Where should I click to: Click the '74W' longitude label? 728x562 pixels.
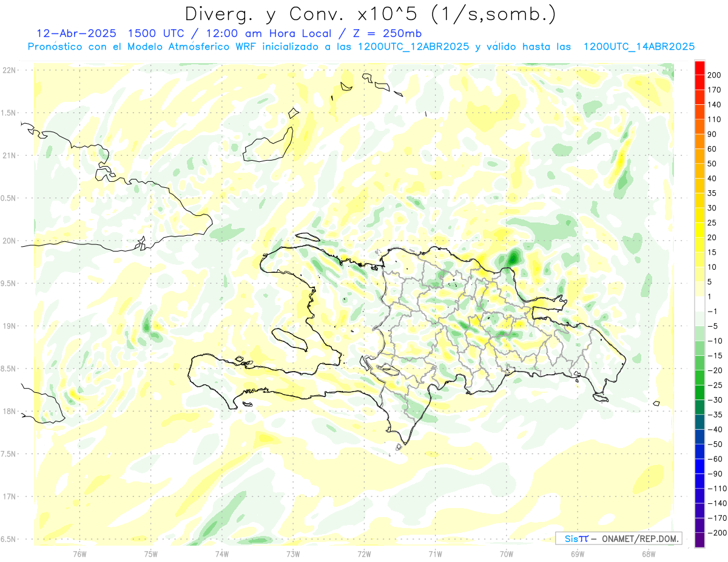(x=221, y=554)
